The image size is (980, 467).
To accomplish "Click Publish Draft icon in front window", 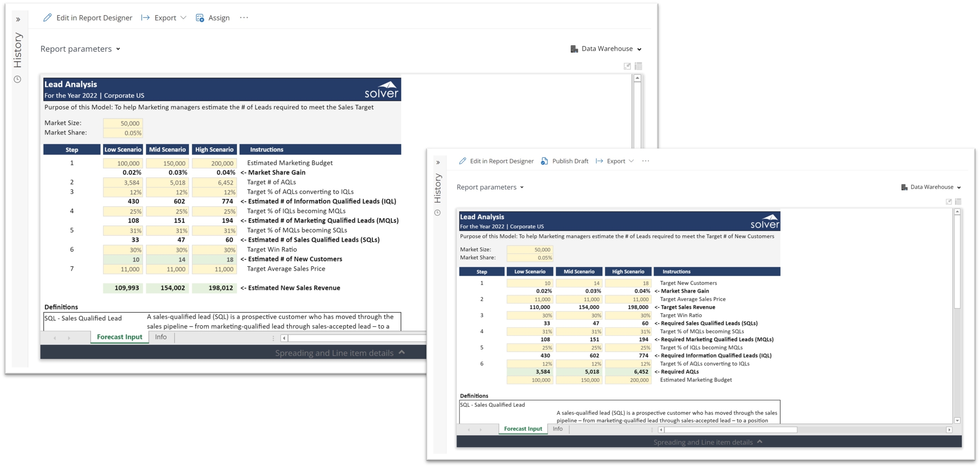I will click(544, 161).
